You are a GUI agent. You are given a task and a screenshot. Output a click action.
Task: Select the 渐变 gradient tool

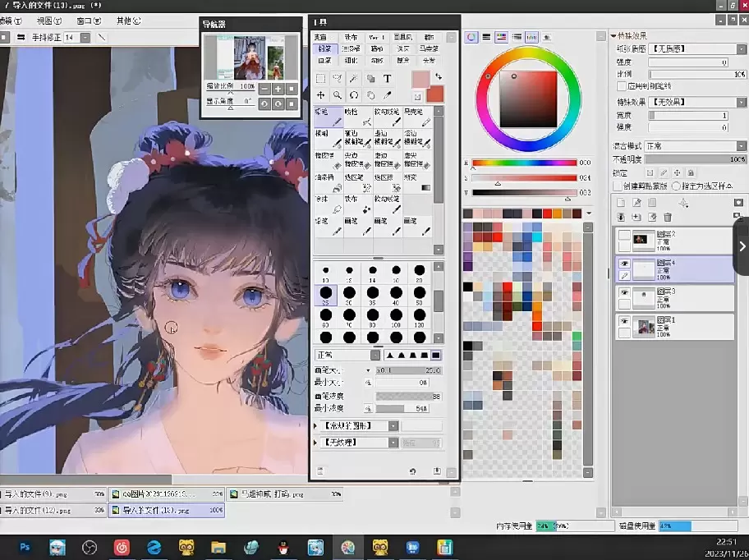(x=417, y=183)
